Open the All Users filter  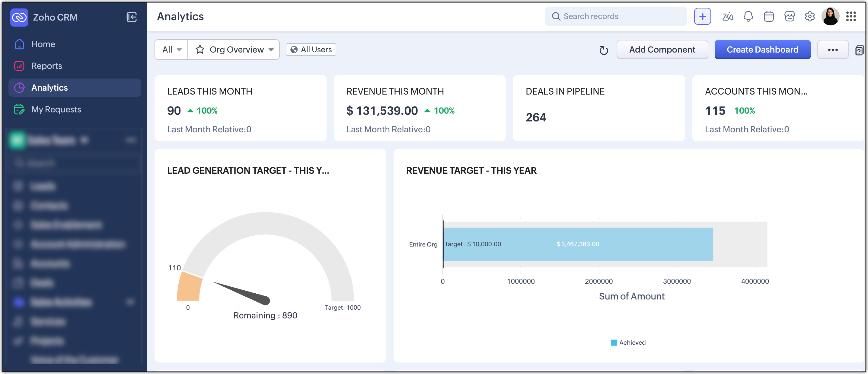311,50
